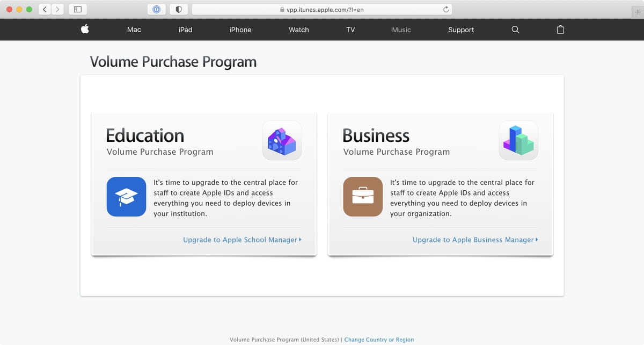Click the brown briefcase icon

(x=363, y=197)
